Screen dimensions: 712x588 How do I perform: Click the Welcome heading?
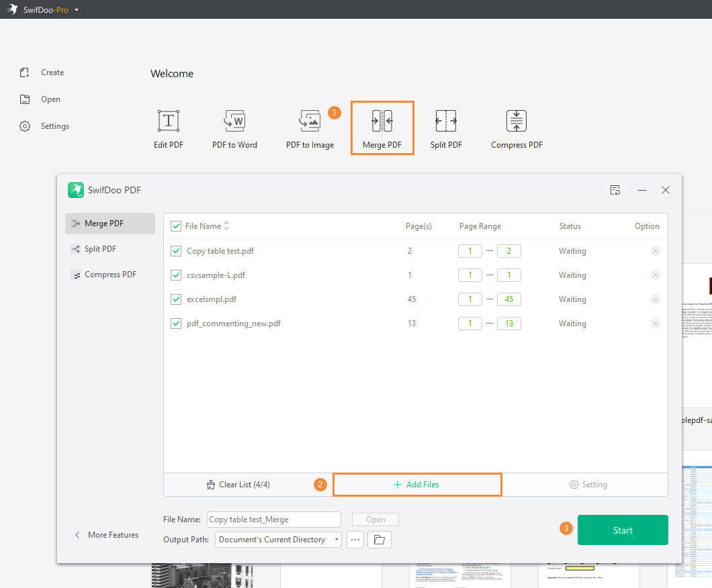(x=172, y=74)
